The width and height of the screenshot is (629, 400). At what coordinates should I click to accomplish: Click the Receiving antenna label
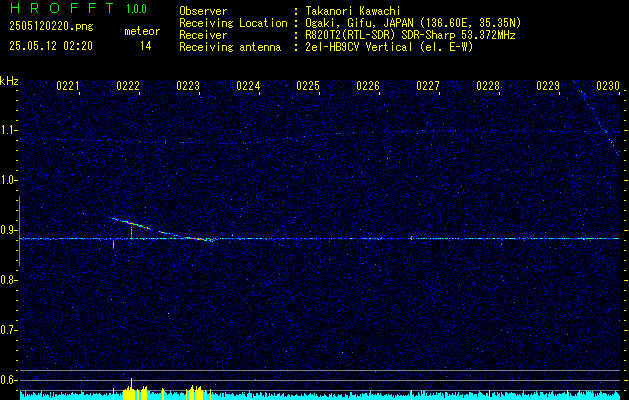pos(230,47)
